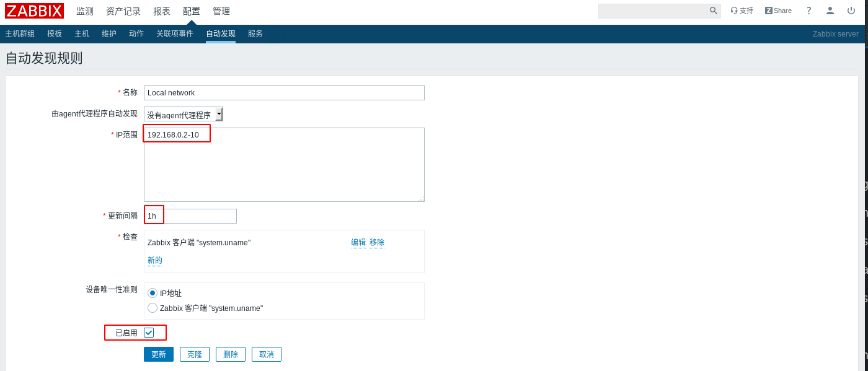
Task: Click the 自动发现规则 page heading
Action: pos(44,58)
